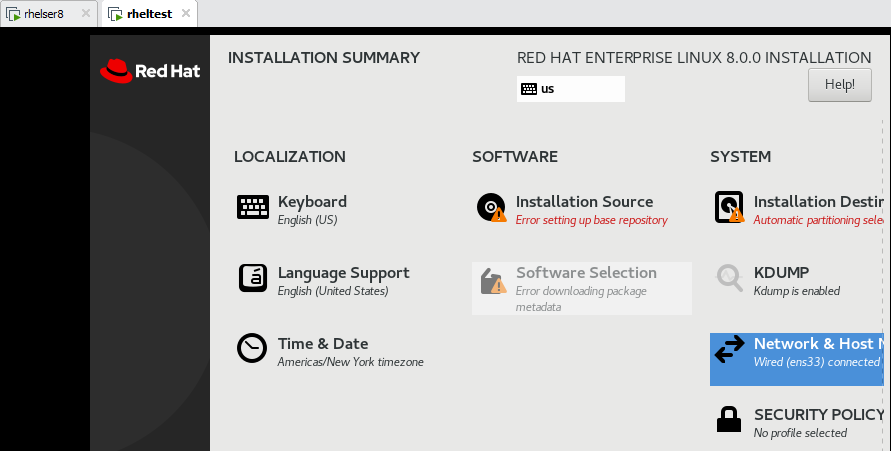
Task: Click 'Americas/New York timezone' text
Action: point(351,362)
